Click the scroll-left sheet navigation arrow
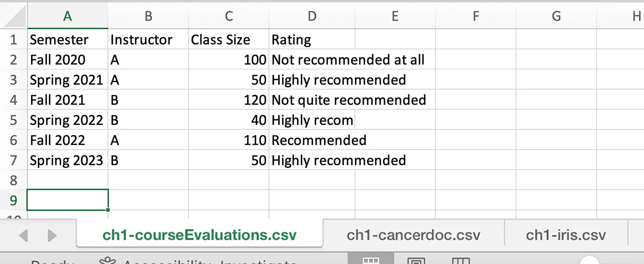The image size is (644, 264). click(24, 235)
